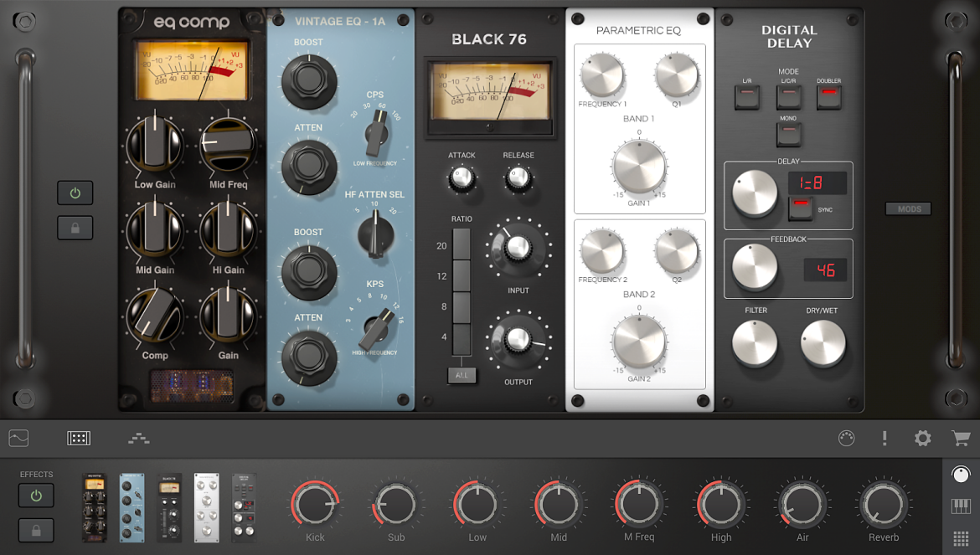This screenshot has width=980, height=555.
Task: Toggle rack power button
Action: pos(75,193)
